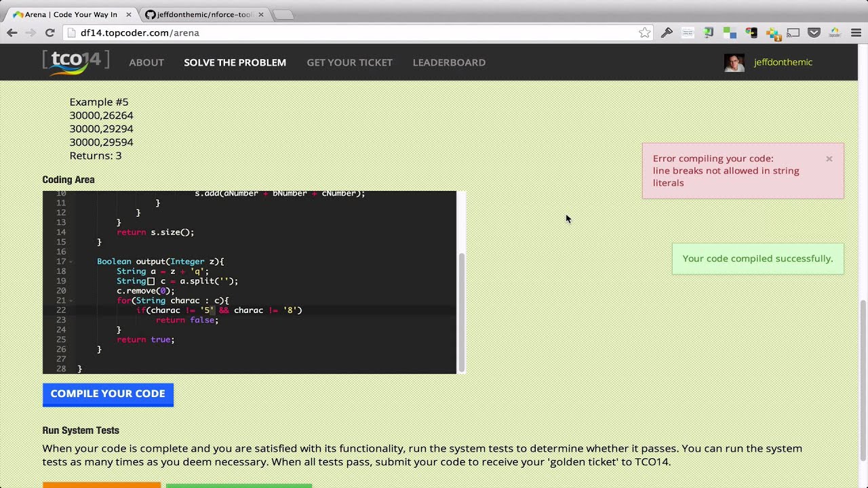Click the '30000,26264' example value
The width and height of the screenshot is (868, 488).
(101, 115)
